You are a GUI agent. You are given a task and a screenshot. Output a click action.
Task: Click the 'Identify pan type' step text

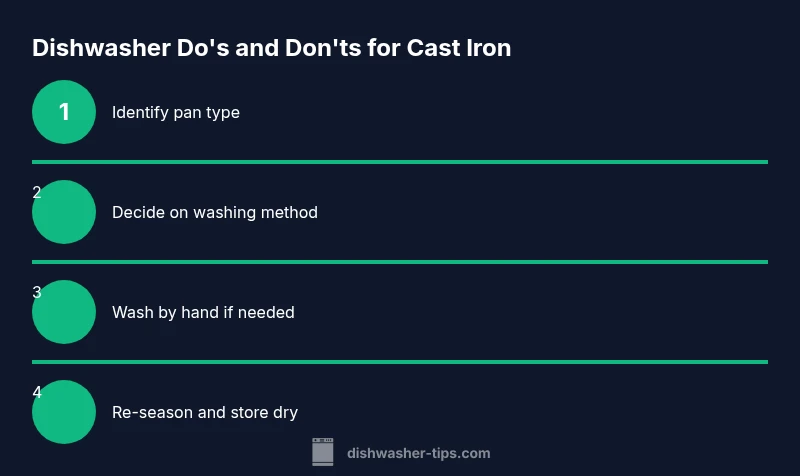(x=176, y=112)
